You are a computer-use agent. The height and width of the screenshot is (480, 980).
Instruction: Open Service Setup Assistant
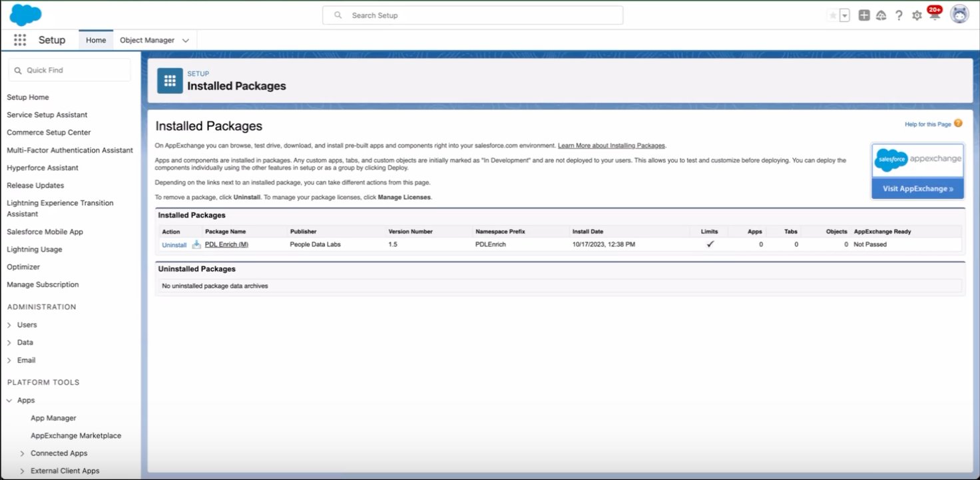(47, 115)
